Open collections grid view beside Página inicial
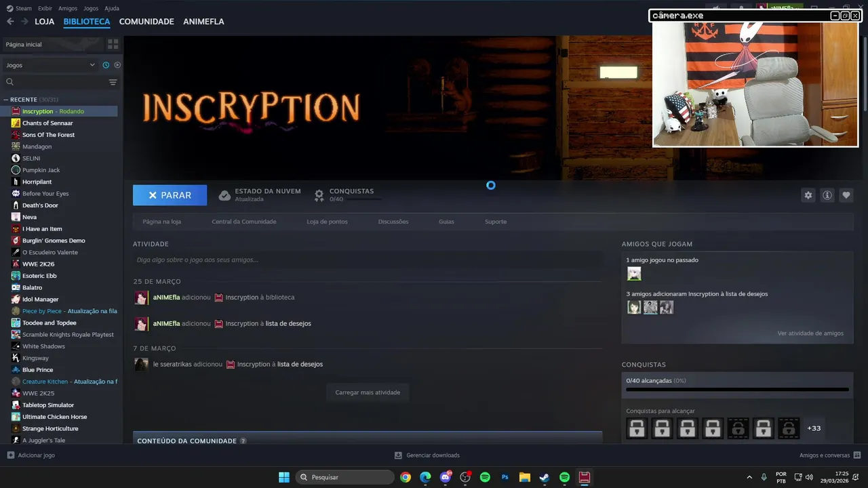868x488 pixels. 113,44
